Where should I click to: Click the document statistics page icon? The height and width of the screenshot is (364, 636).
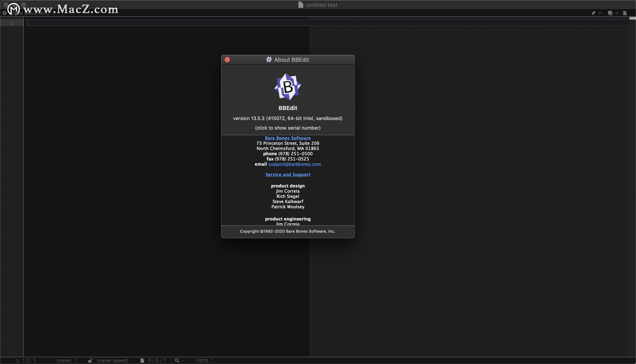click(x=142, y=360)
